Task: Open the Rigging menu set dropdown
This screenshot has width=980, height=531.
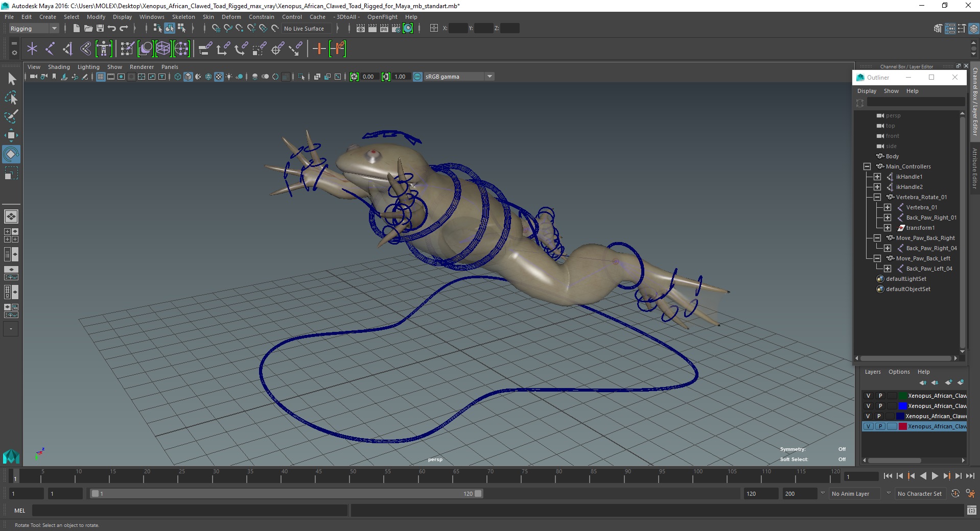Action: 34,29
